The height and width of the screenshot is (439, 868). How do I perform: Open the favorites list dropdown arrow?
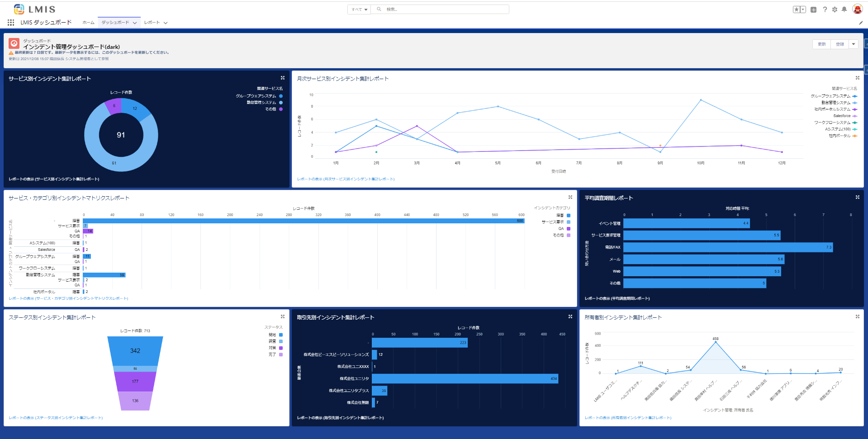point(803,9)
